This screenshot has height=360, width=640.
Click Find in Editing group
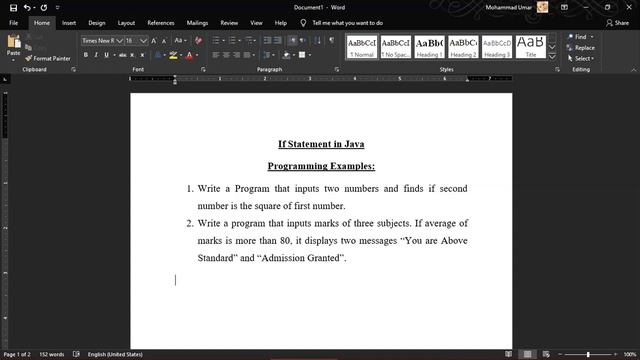pos(577,37)
